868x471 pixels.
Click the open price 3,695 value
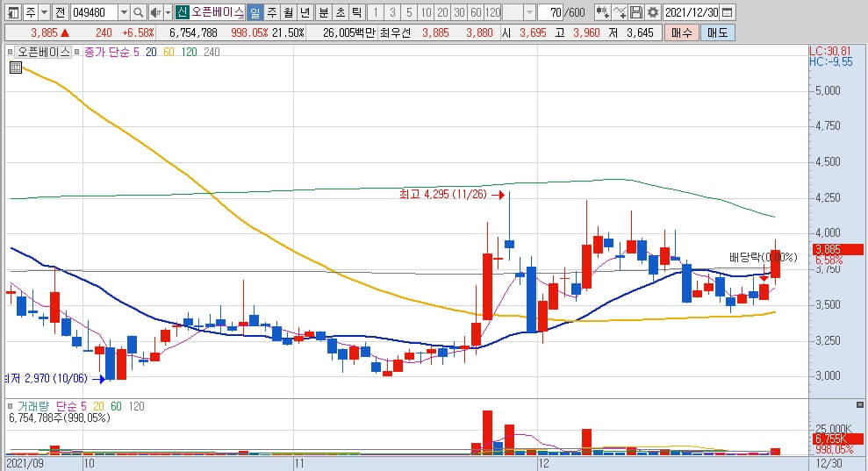(x=533, y=33)
